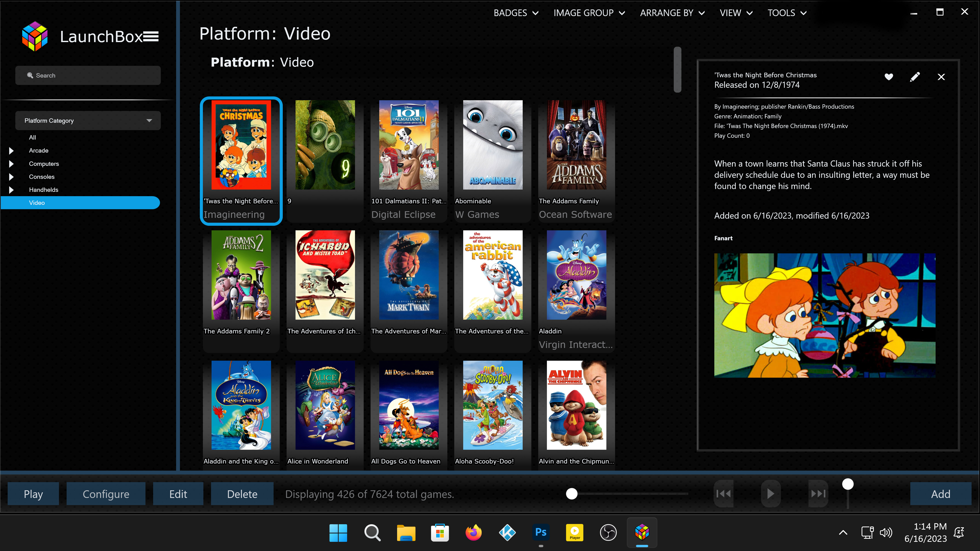Select the Video platform entry
Screen dimensions: 980x551
click(80, 203)
